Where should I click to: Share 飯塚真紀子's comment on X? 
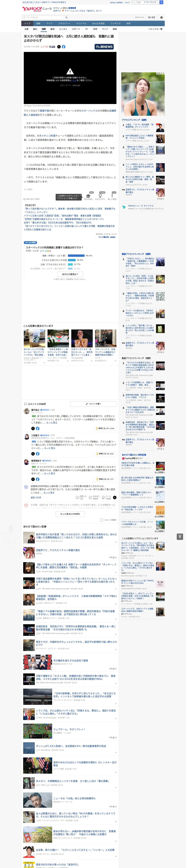pos(33,479)
